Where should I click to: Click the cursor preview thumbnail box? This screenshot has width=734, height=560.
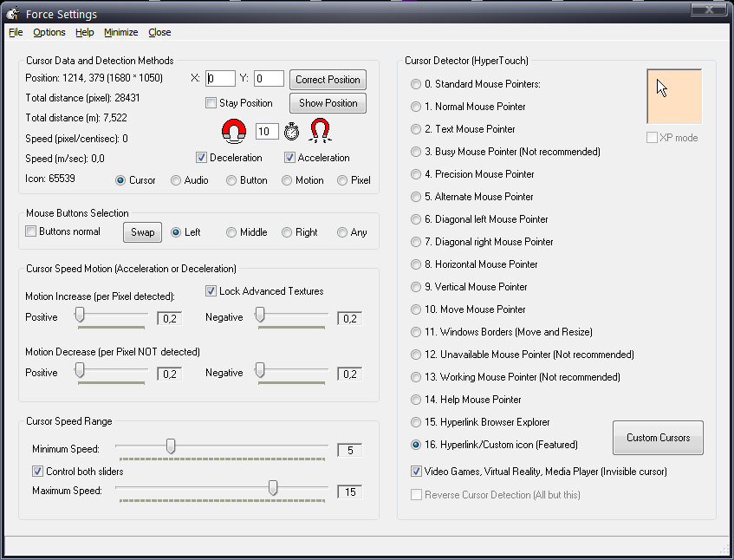674,96
